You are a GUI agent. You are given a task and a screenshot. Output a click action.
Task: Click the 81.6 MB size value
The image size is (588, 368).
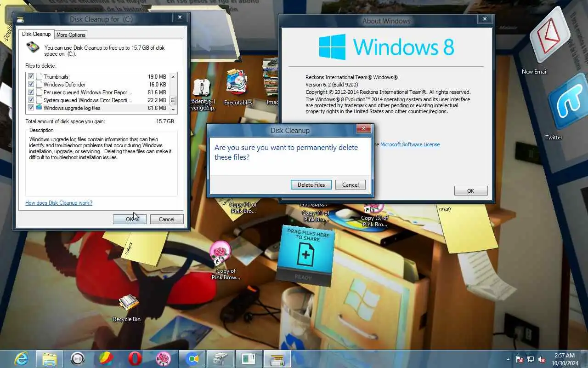(x=157, y=92)
